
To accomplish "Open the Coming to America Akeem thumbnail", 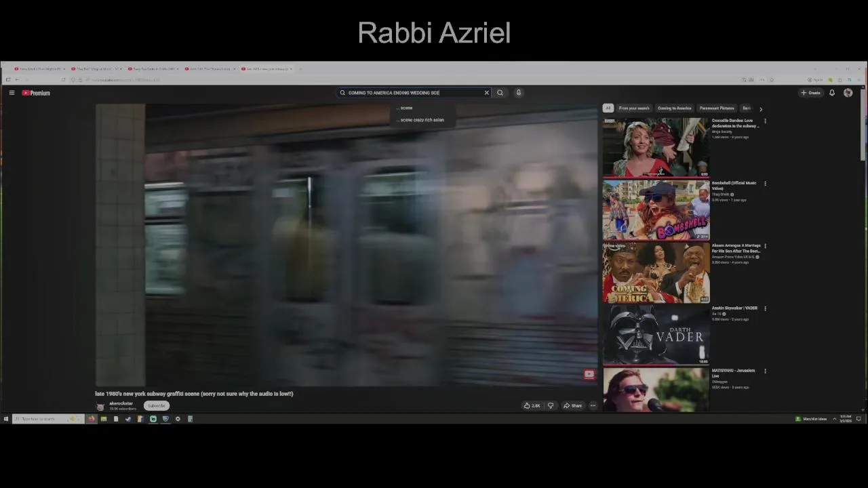I will coord(656,272).
